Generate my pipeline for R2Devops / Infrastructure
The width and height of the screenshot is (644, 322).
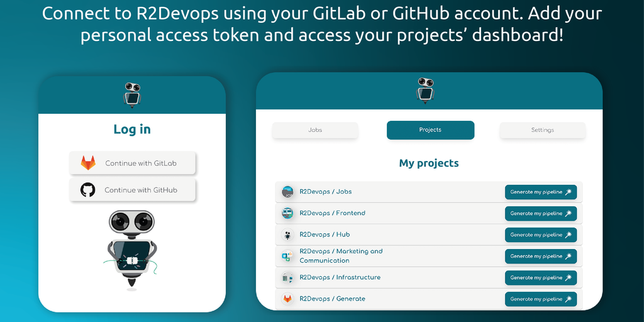point(541,277)
